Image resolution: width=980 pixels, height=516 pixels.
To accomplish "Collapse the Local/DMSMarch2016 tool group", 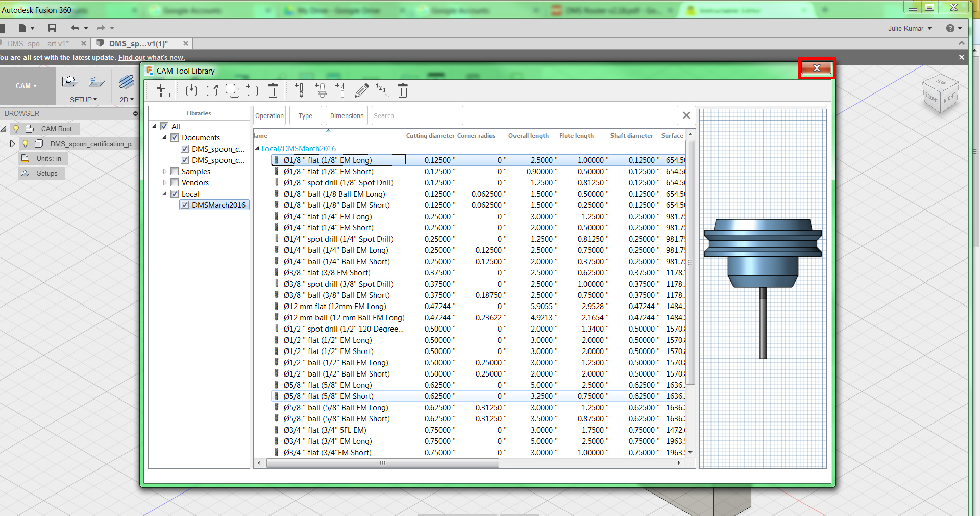I will (x=257, y=148).
